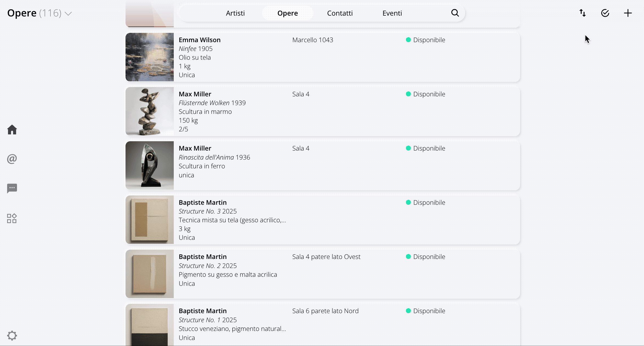Click the Structure No. 3 thumbnail

coord(150,220)
